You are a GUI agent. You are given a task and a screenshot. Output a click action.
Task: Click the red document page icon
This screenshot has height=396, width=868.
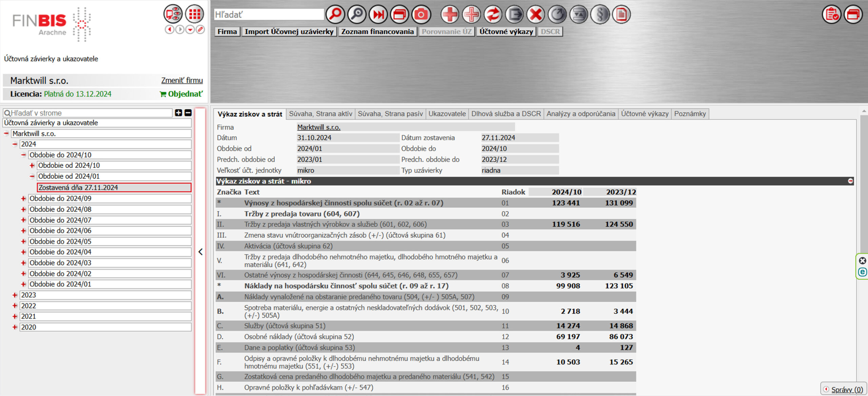[622, 15]
